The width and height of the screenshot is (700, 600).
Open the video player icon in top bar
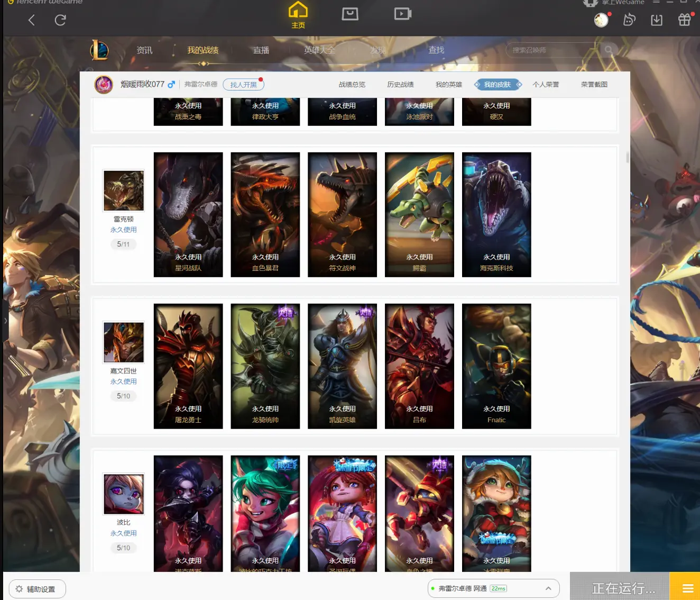[x=403, y=14]
